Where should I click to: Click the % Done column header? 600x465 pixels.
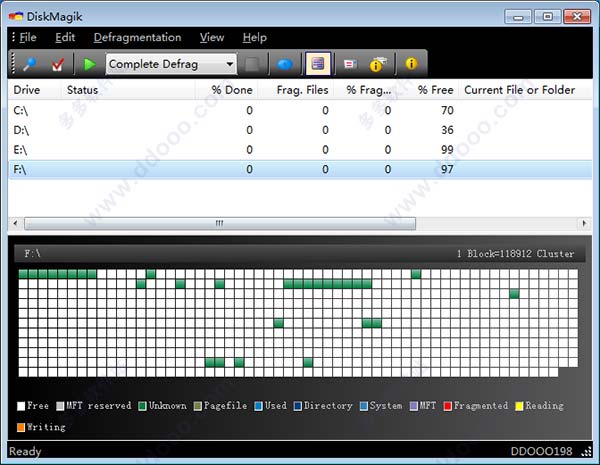(227, 90)
